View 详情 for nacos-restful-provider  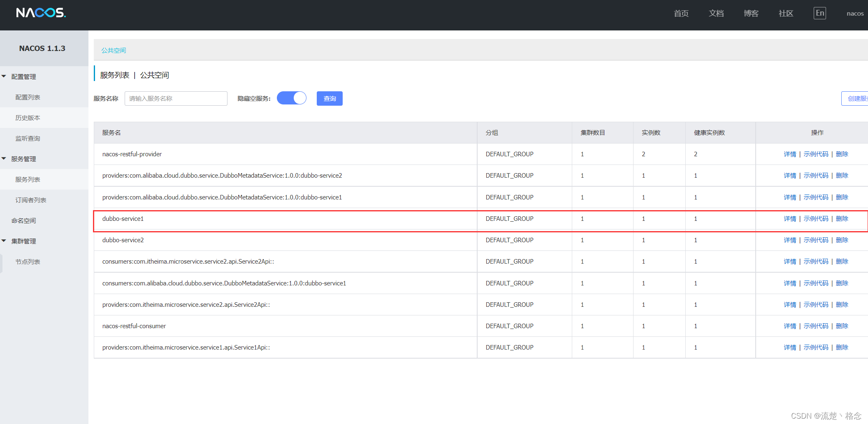(x=790, y=154)
